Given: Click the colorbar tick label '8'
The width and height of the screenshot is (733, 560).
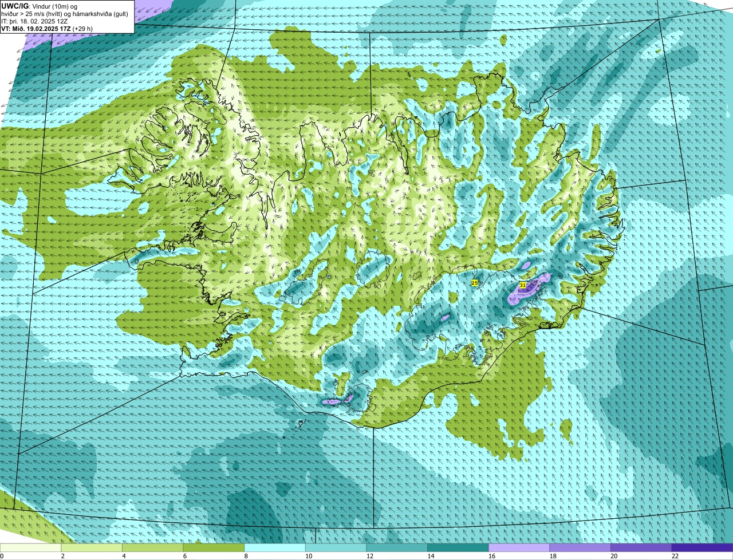Looking at the screenshot, I should point(246,556).
